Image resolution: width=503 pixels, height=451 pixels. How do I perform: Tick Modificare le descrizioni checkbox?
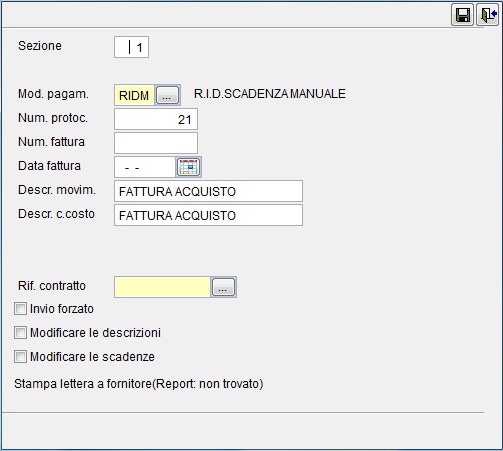tap(20, 333)
